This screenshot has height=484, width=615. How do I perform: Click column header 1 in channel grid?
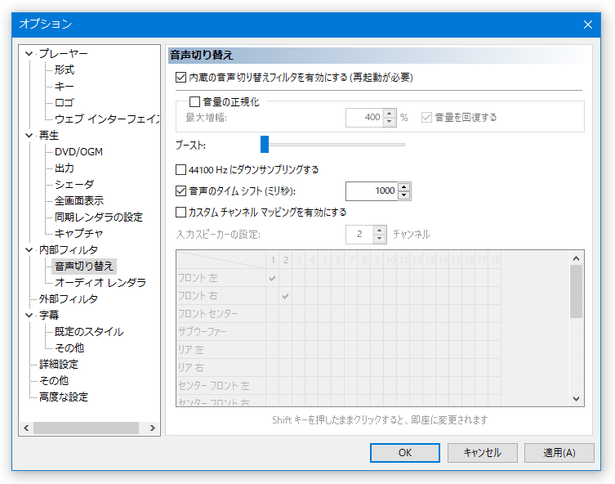click(x=273, y=260)
